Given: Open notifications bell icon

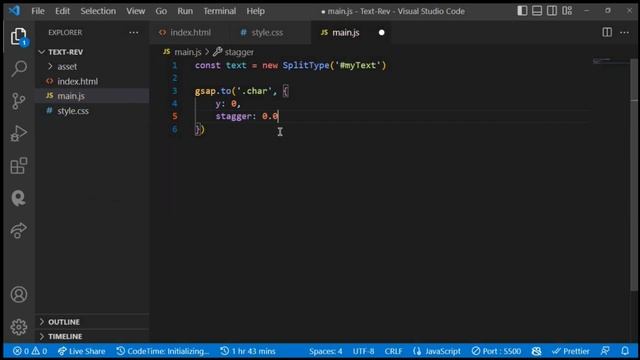Looking at the screenshot, I should pyautogui.click(x=625, y=351).
